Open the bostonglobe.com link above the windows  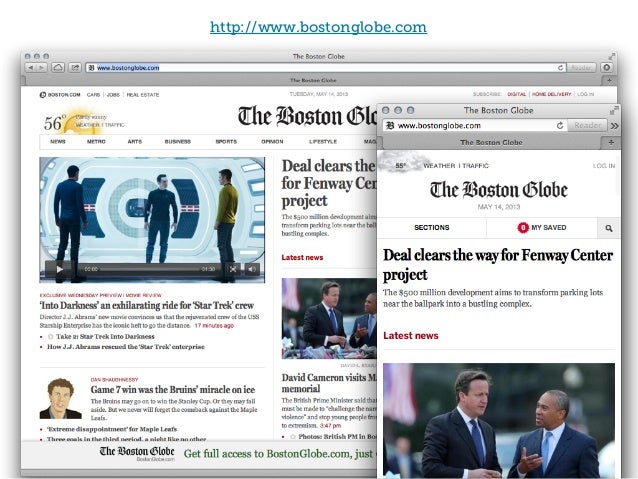(318, 27)
